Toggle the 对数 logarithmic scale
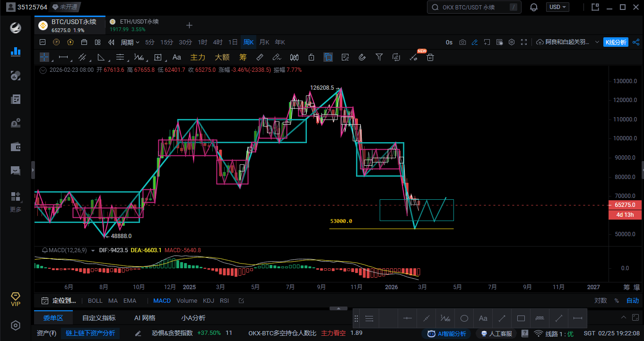 (x=600, y=300)
